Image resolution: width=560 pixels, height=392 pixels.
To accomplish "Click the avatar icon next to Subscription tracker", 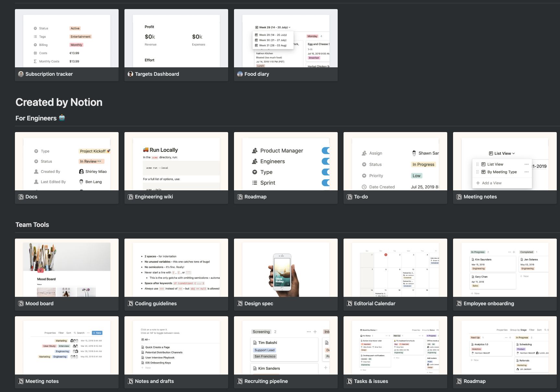I will (x=21, y=74).
